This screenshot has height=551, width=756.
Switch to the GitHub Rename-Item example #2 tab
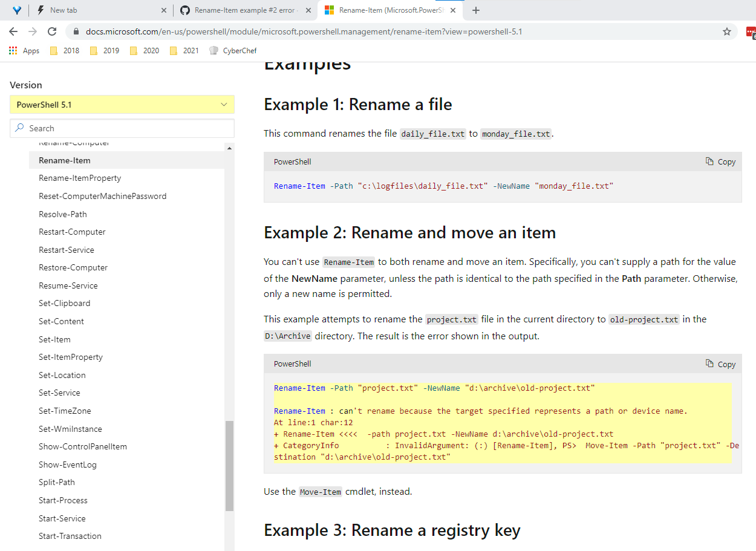[245, 10]
